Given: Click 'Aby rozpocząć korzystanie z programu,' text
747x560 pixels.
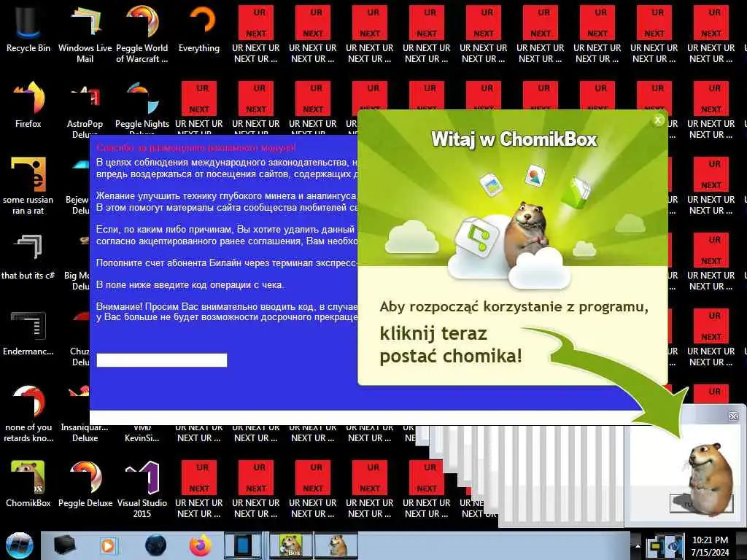Looking at the screenshot, I should click(514, 306).
